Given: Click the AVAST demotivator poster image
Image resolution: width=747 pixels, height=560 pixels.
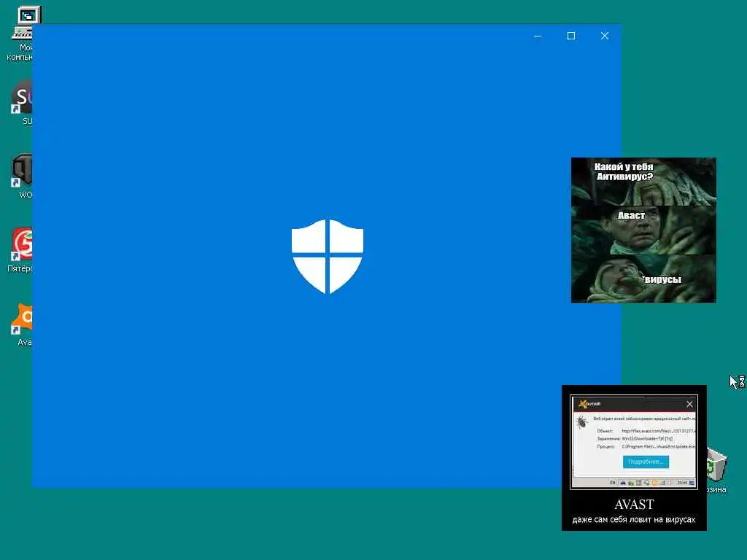Looking at the screenshot, I should point(634,458).
